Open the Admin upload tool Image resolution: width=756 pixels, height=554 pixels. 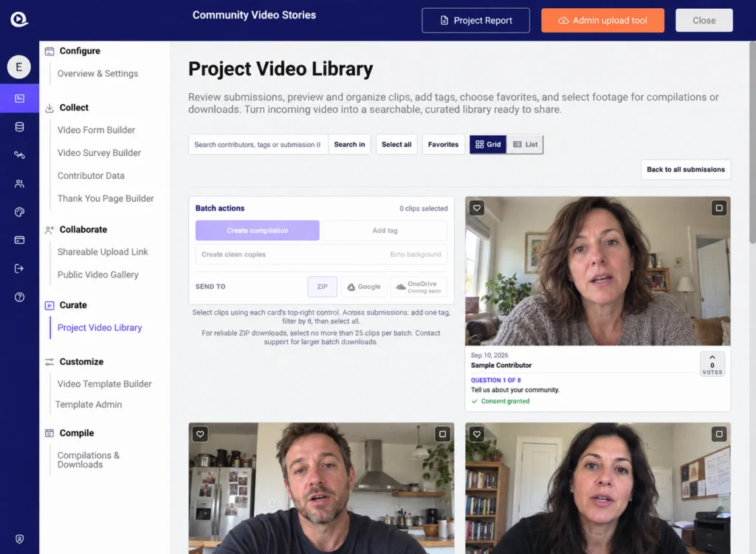[x=602, y=20]
